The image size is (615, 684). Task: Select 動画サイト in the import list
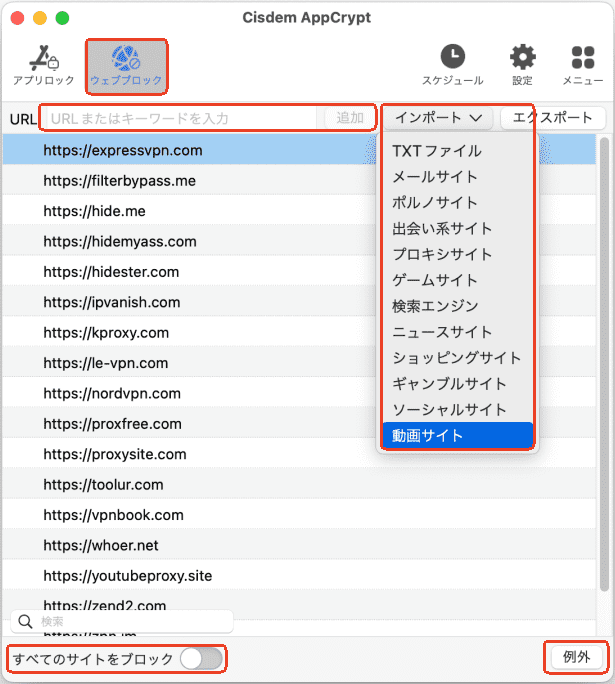click(428, 436)
